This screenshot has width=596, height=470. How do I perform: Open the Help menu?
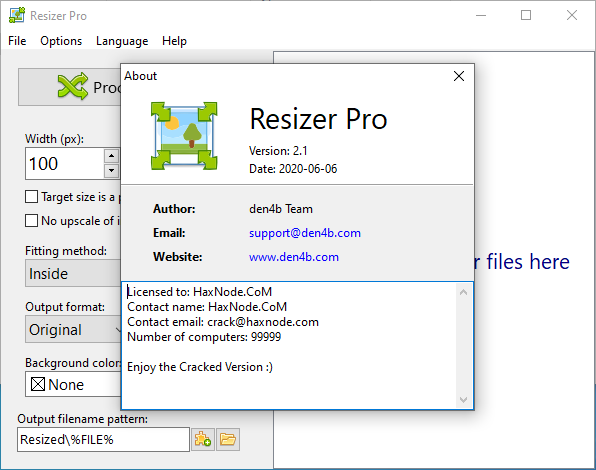174,41
